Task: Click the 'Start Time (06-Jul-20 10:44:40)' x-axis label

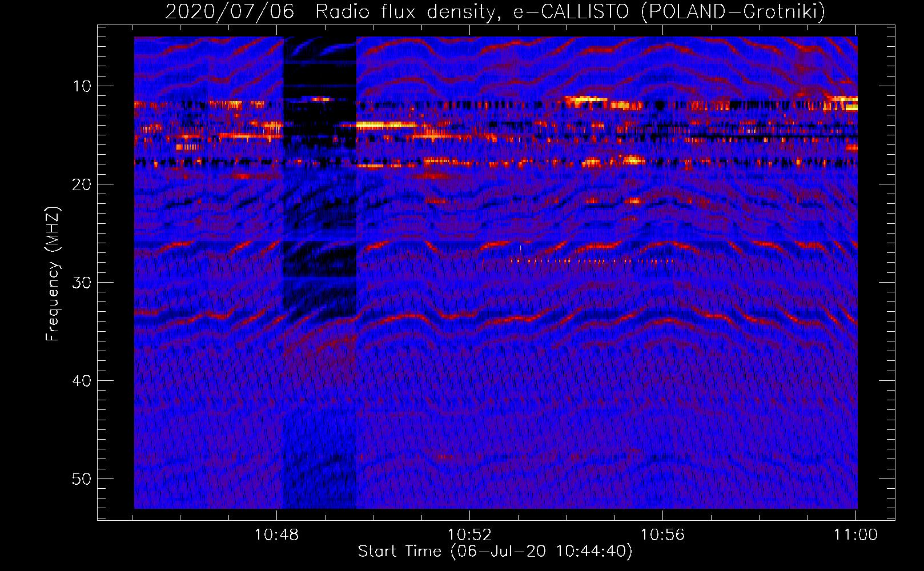Action: point(495,552)
